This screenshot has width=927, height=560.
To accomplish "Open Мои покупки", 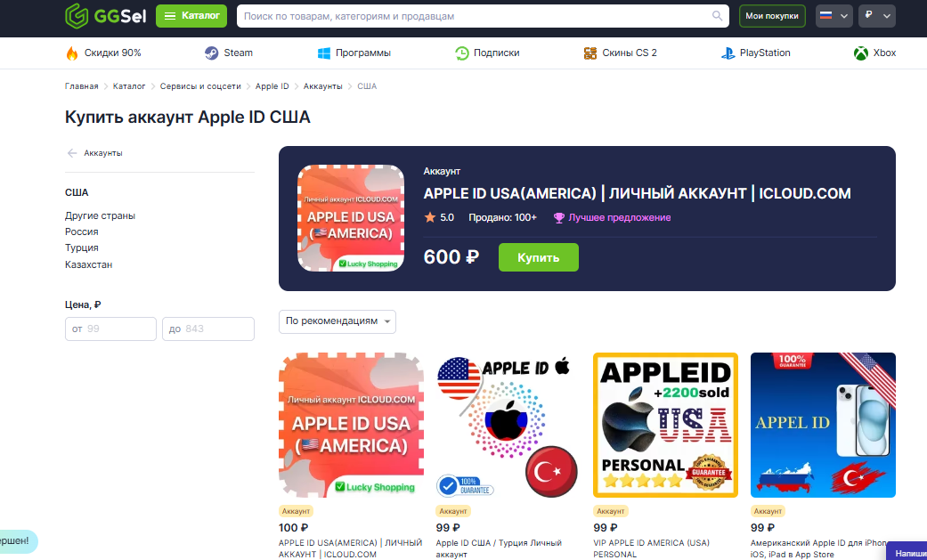I will 771,16.
